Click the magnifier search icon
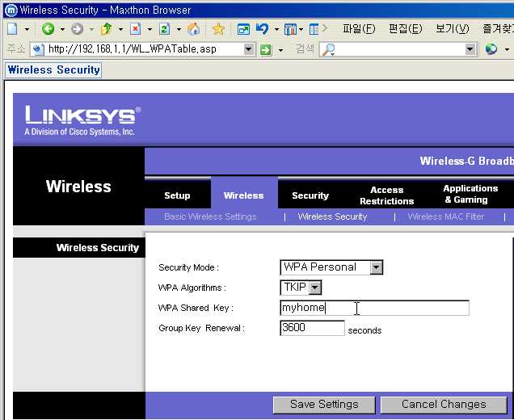Image resolution: width=514 pixels, height=420 pixels. point(328,49)
